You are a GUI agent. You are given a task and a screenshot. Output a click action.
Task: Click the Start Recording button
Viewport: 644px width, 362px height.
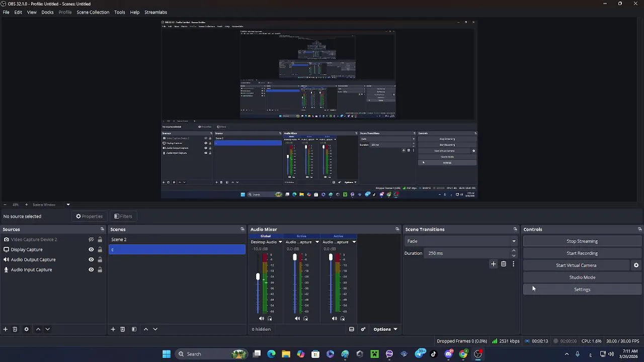(582, 253)
